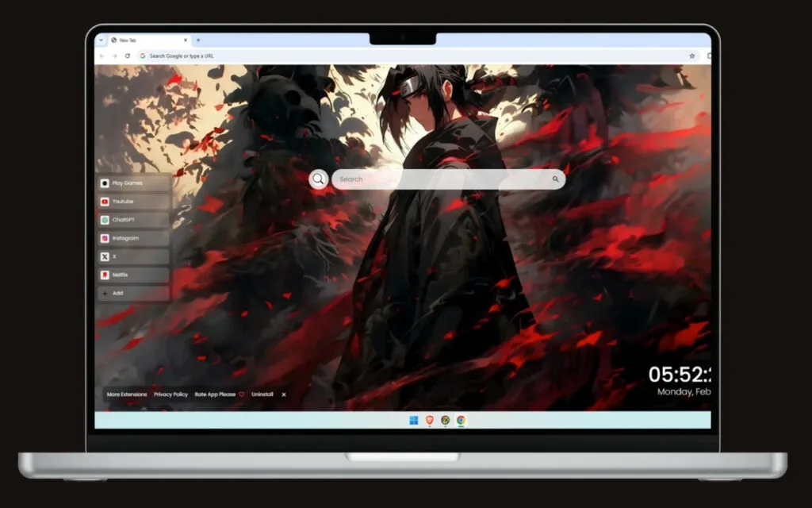Expand the tab search dropdown arrow
Screen dimensions: 812x508
pos(101,40)
